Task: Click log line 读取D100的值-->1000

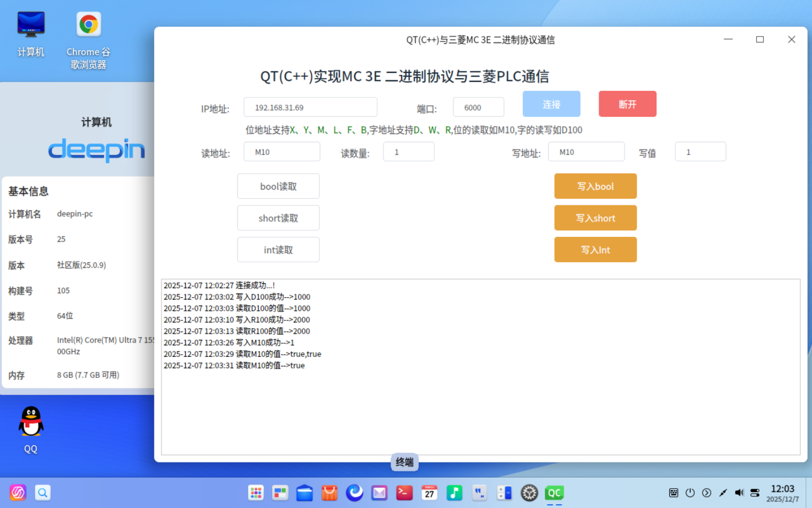Action: click(x=237, y=308)
